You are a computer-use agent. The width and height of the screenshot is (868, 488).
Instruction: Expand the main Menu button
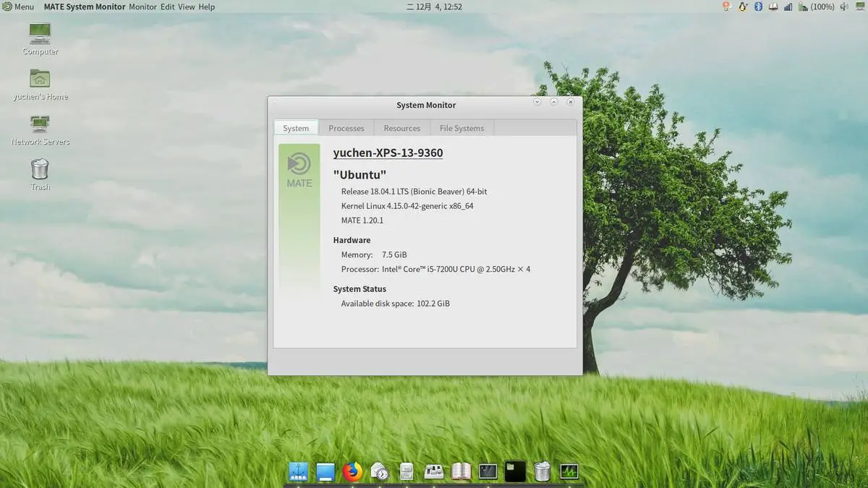[x=17, y=7]
